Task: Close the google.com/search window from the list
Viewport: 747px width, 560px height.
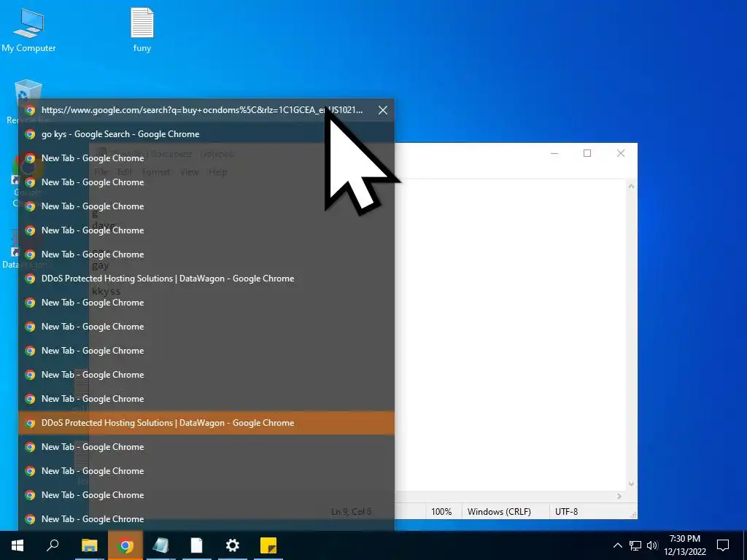Action: click(x=382, y=110)
